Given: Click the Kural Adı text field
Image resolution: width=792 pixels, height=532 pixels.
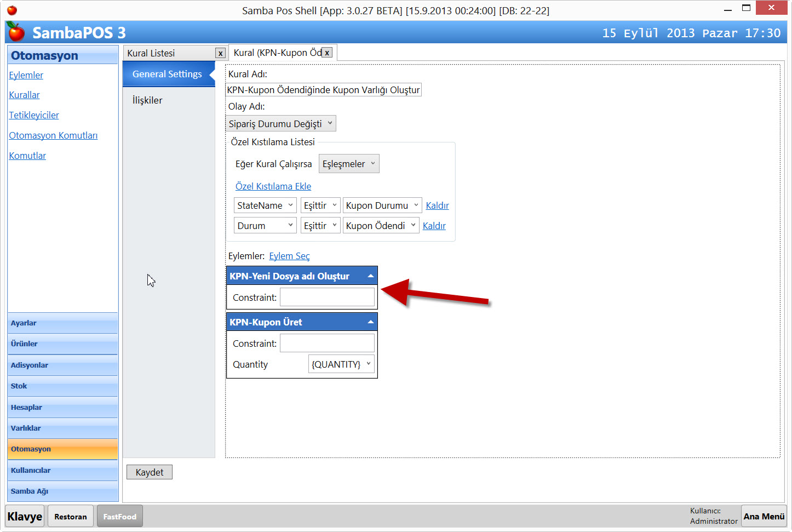Looking at the screenshot, I should coord(323,90).
